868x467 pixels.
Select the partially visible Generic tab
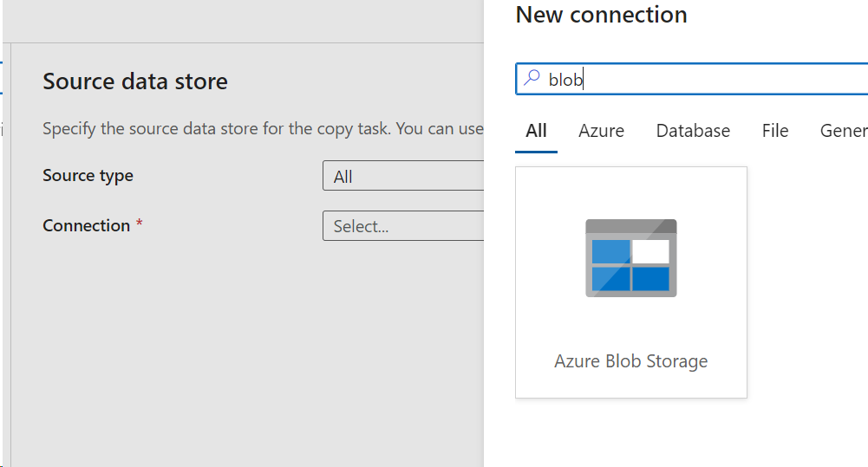pyautogui.click(x=843, y=131)
